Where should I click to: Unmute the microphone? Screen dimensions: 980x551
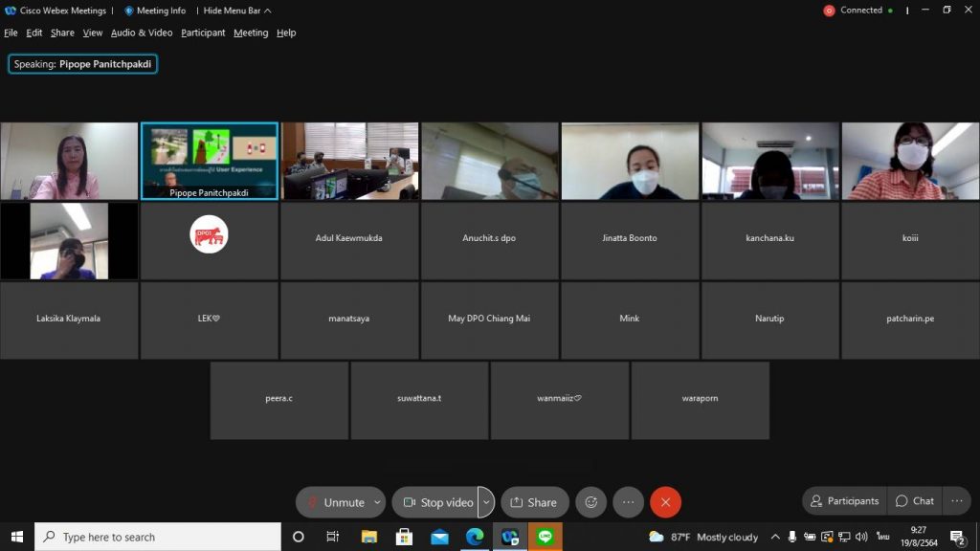click(x=334, y=502)
